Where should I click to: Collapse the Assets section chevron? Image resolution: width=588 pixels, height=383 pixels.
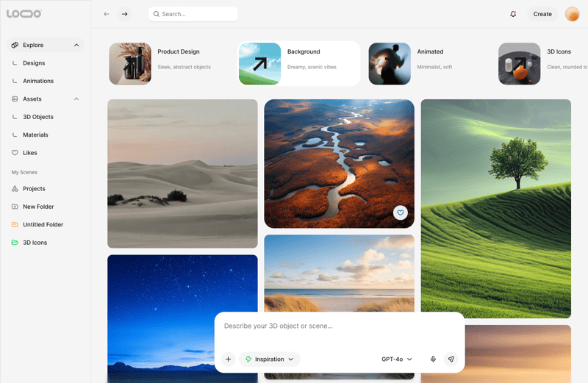coord(76,99)
